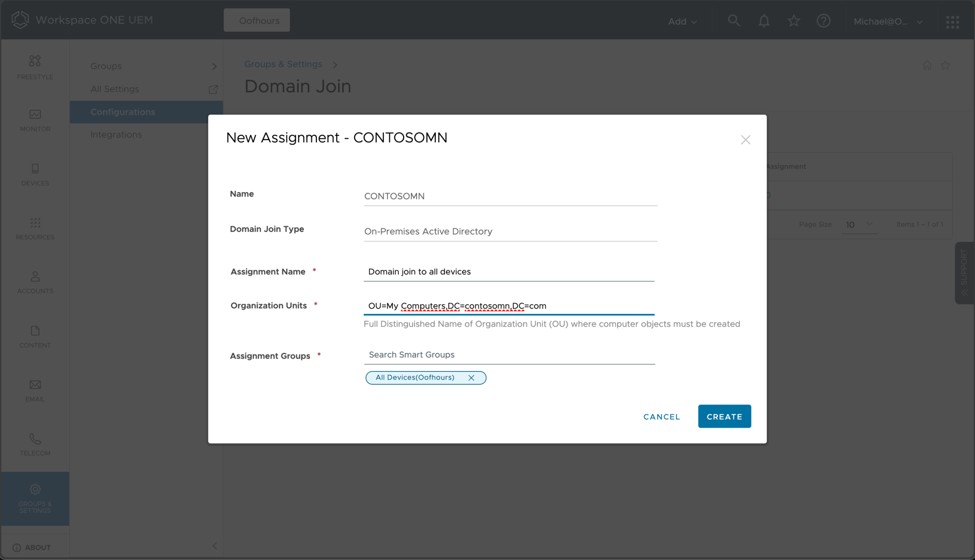Close the New Assignment dialog
Image resolution: width=975 pixels, height=560 pixels.
point(745,140)
